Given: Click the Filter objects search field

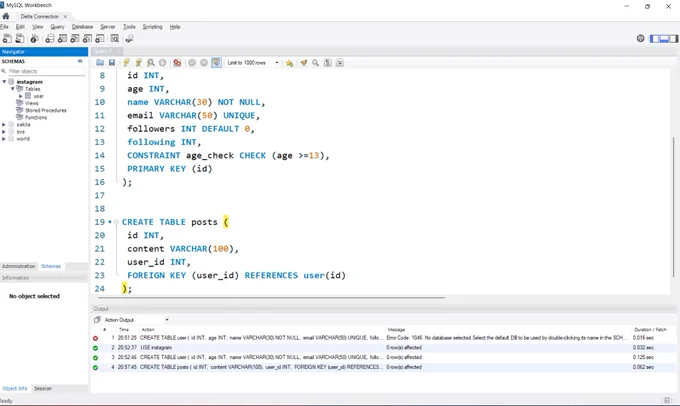Looking at the screenshot, I should [x=46, y=71].
